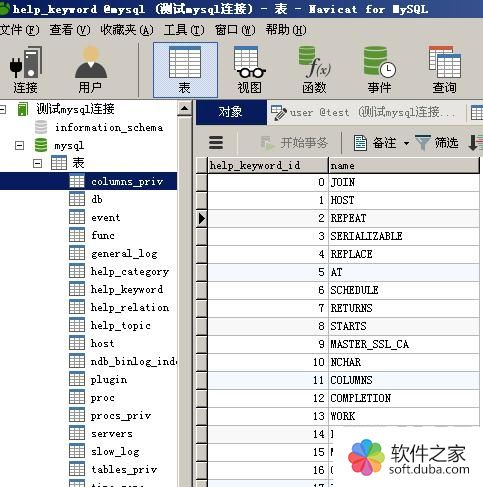Click the 筛选 (filter) funnel icon
This screenshot has height=487, width=483.
[x=422, y=143]
